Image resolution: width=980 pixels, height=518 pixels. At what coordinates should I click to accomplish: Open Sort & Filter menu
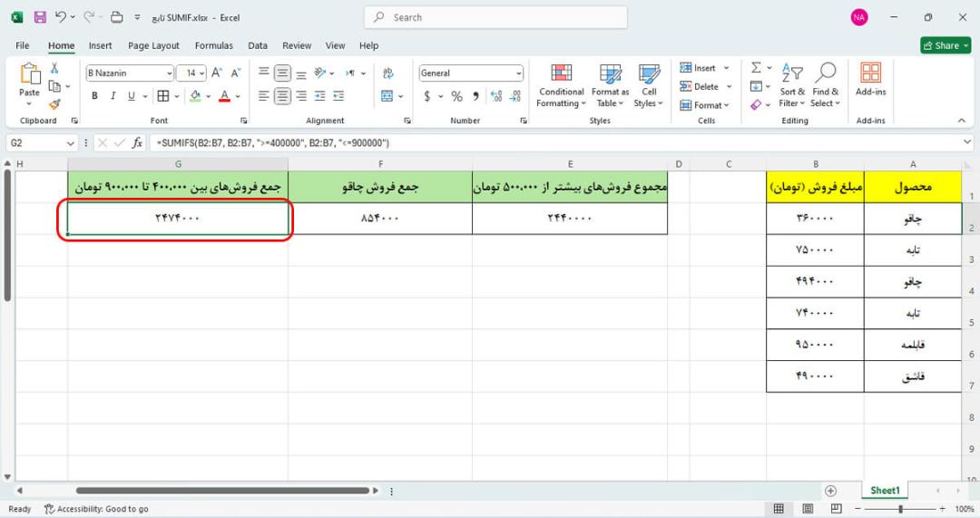(792, 86)
